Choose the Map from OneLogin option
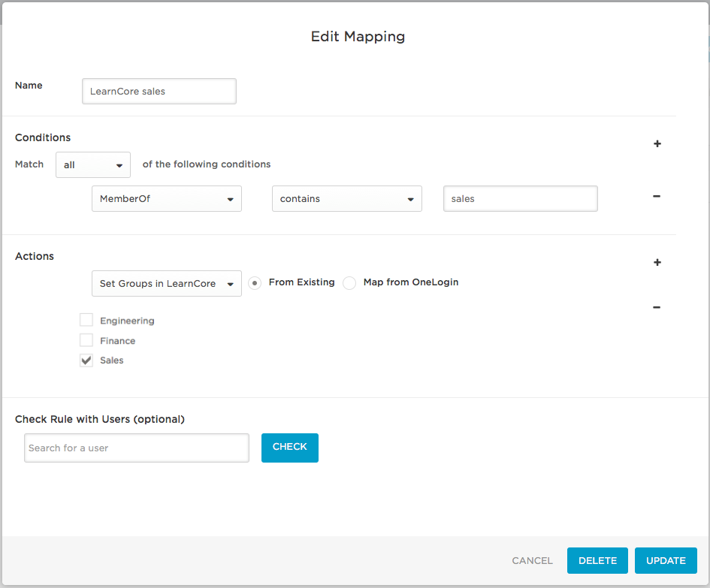This screenshot has height=588, width=710. 349,283
